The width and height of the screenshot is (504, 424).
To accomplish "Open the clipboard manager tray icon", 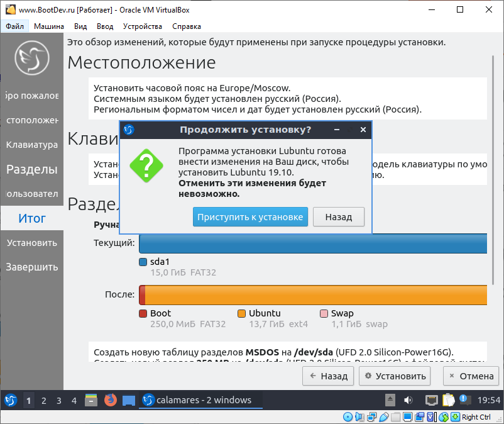I will pos(449,400).
